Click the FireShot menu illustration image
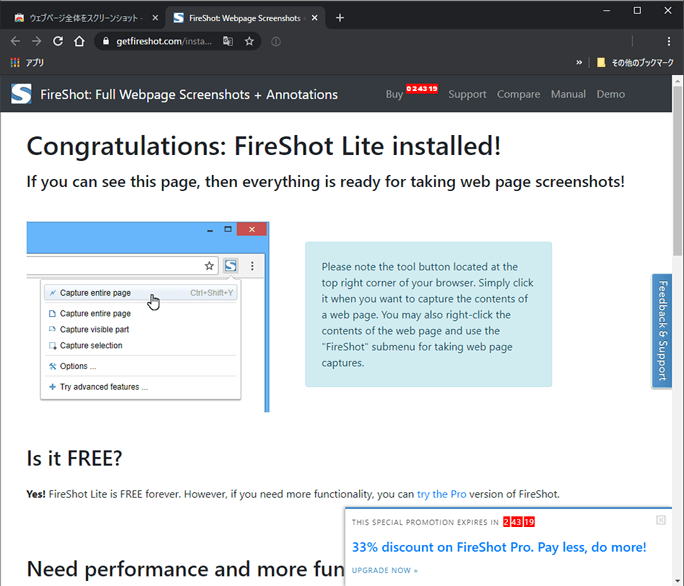The height and width of the screenshot is (586, 684). (148, 317)
